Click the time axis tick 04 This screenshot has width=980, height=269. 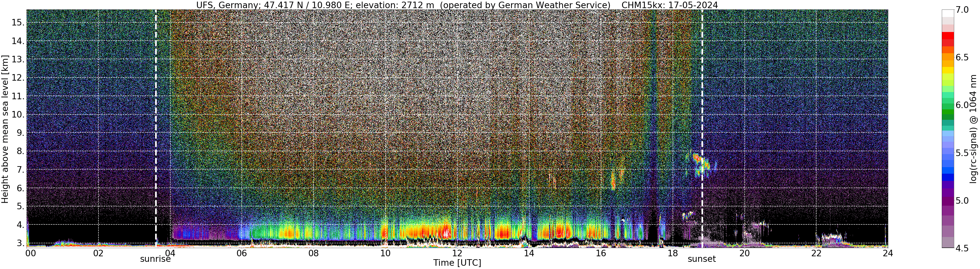pyautogui.click(x=170, y=253)
